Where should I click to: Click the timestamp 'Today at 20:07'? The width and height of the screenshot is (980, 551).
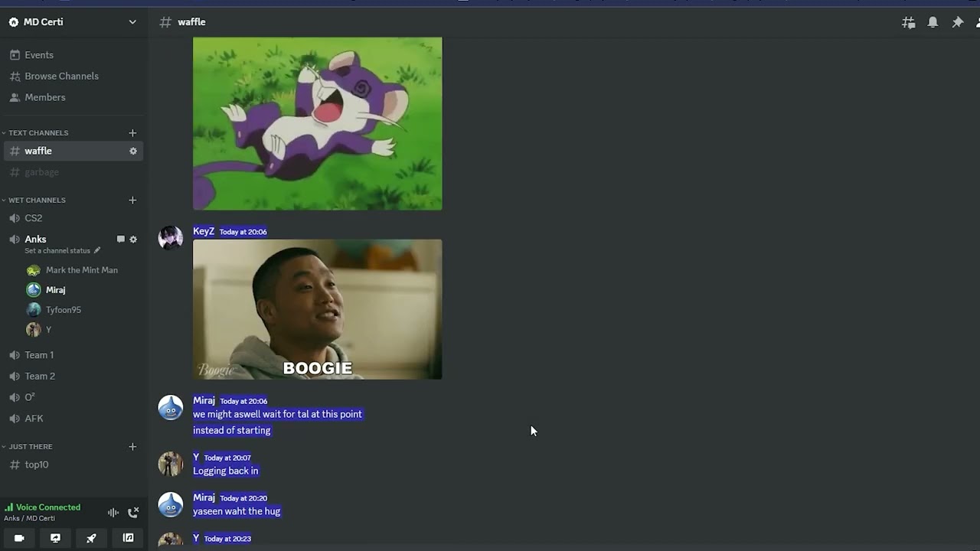point(227,458)
